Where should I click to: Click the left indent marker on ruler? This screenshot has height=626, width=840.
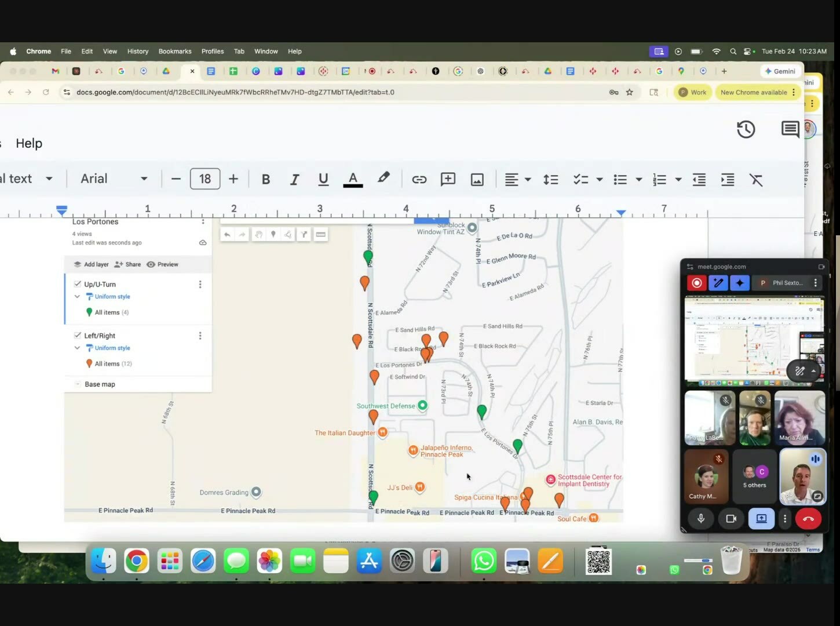point(61,210)
